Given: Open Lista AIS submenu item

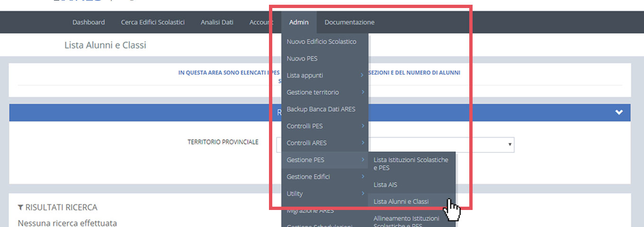Looking at the screenshot, I should coord(411,184).
